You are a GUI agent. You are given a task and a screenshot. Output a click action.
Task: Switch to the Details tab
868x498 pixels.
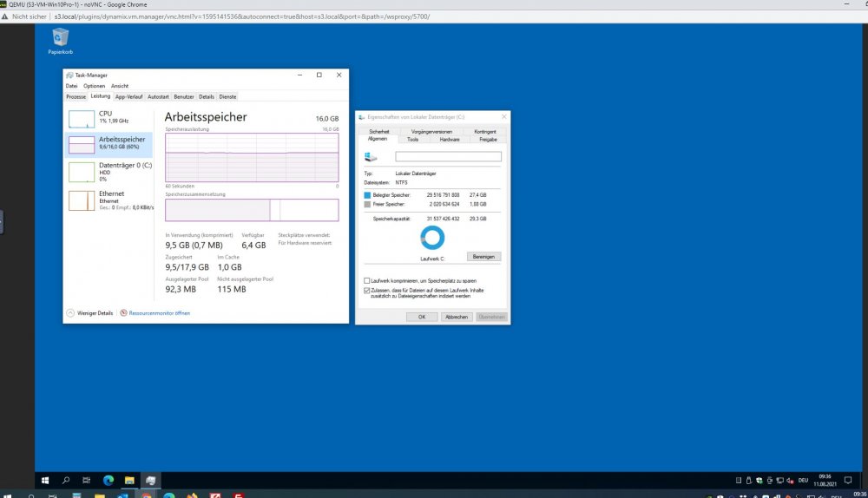[207, 97]
